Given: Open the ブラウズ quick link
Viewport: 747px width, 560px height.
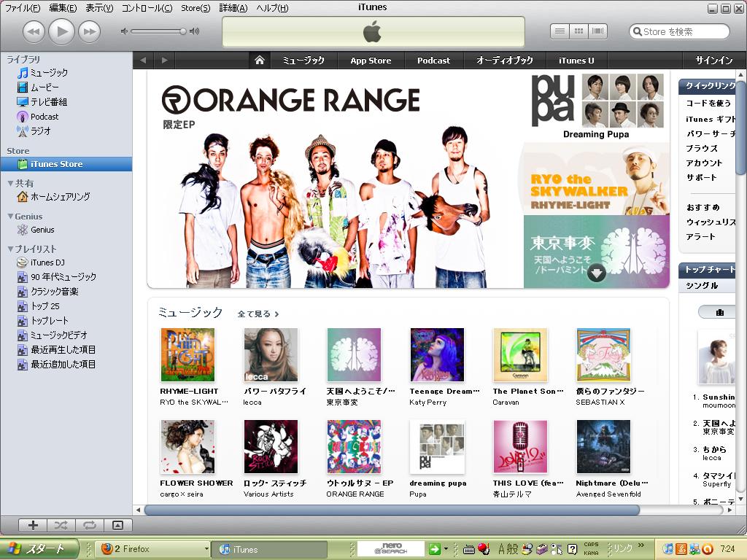Looking at the screenshot, I should coord(702,149).
